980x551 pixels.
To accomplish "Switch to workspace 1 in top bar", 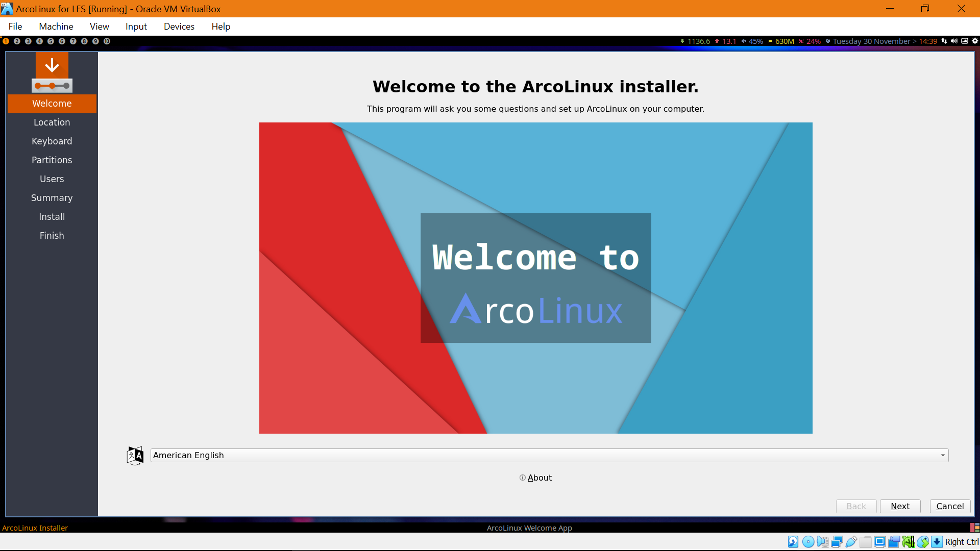I will 6,41.
